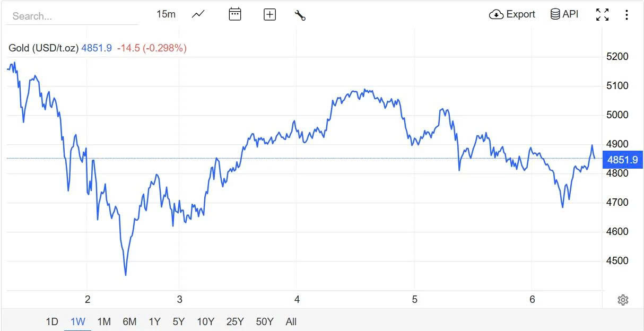Show All available history
This screenshot has width=644, height=331.
(291, 321)
